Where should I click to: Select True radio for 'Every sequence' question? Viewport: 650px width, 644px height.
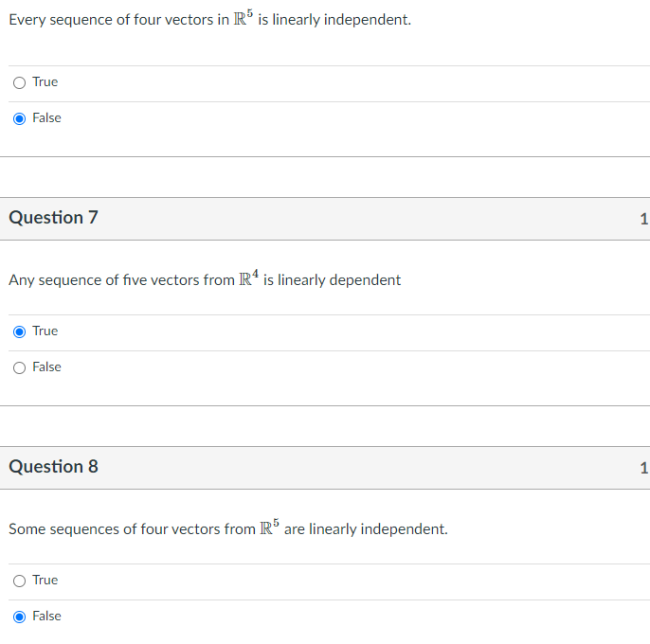pos(19,83)
